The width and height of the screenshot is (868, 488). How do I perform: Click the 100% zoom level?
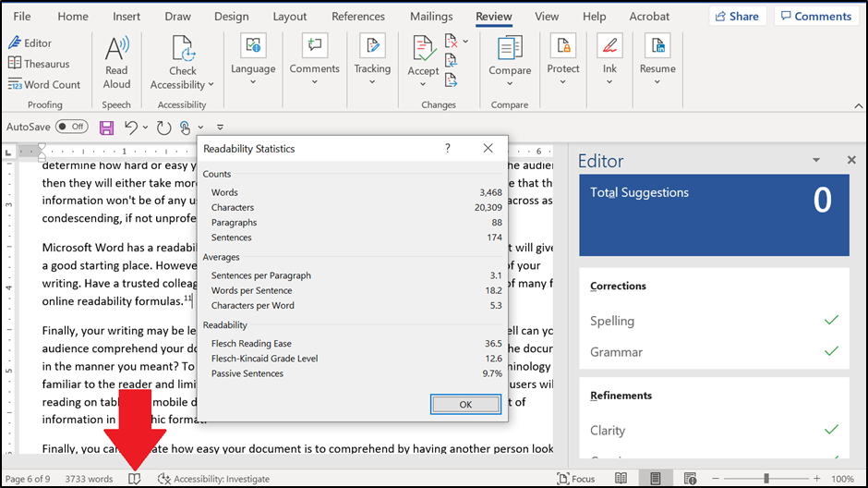coord(842,479)
